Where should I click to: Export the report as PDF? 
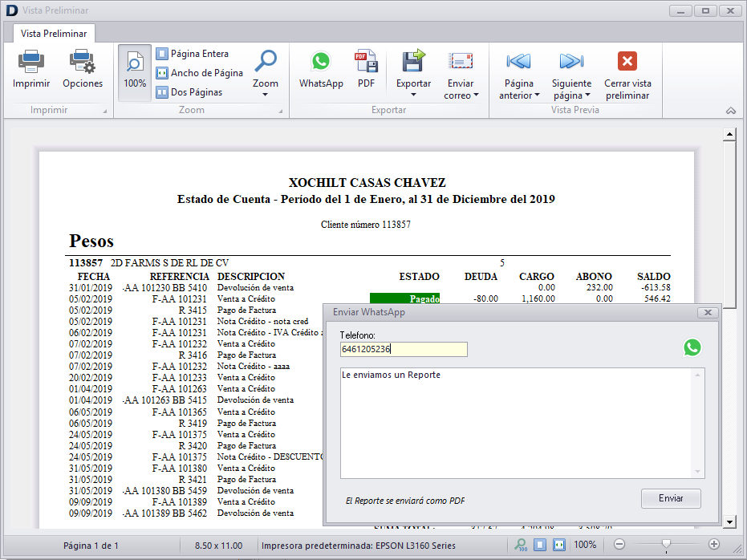coord(366,62)
